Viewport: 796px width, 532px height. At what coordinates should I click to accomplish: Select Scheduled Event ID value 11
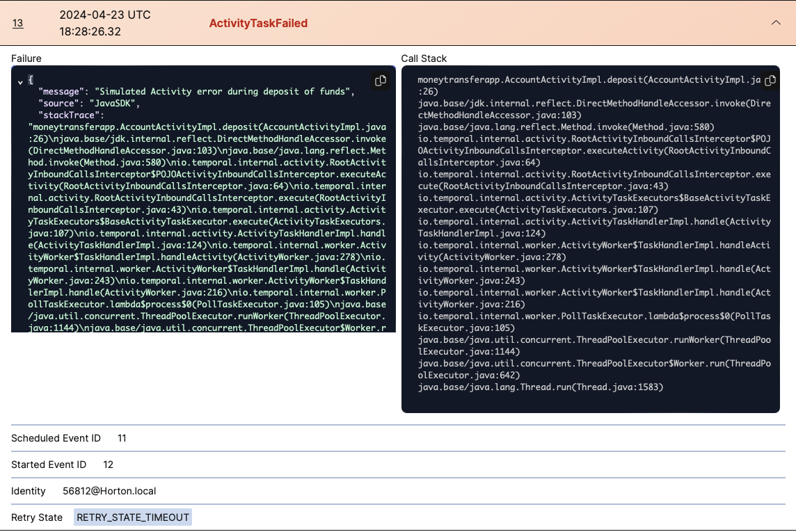122,438
